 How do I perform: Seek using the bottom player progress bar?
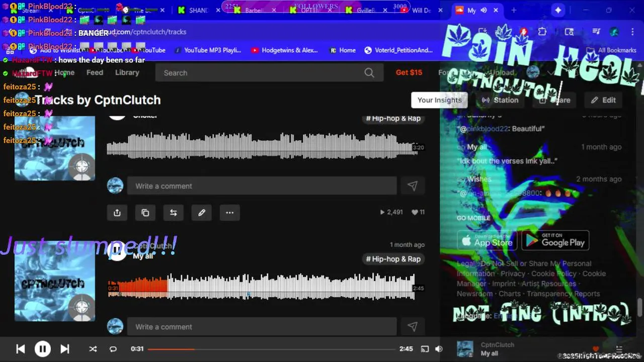click(x=272, y=349)
